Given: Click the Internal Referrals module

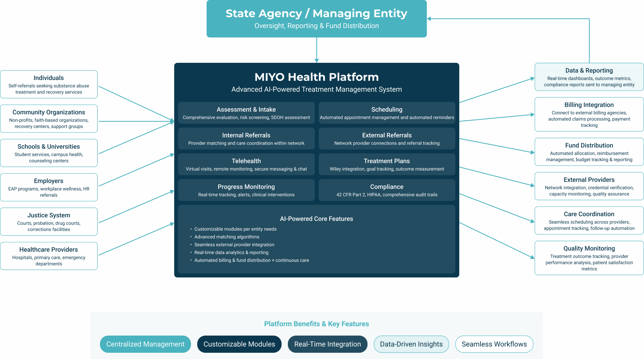Looking at the screenshot, I should click(246, 139).
